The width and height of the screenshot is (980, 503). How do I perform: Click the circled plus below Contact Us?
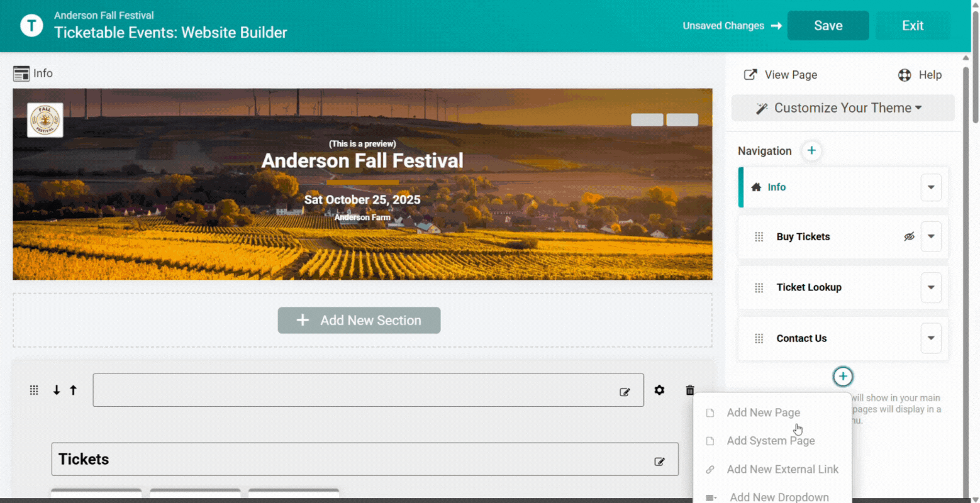[x=842, y=377]
